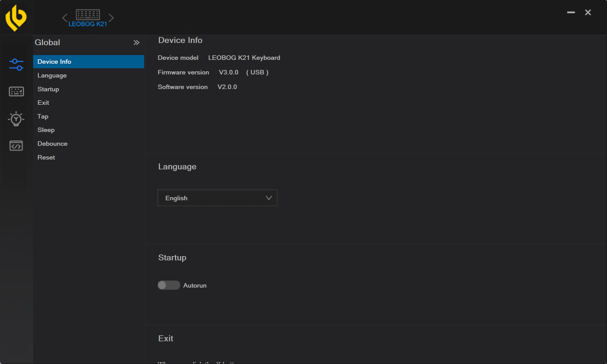Open the English language dropdown
The height and width of the screenshot is (364, 607).
tap(217, 198)
